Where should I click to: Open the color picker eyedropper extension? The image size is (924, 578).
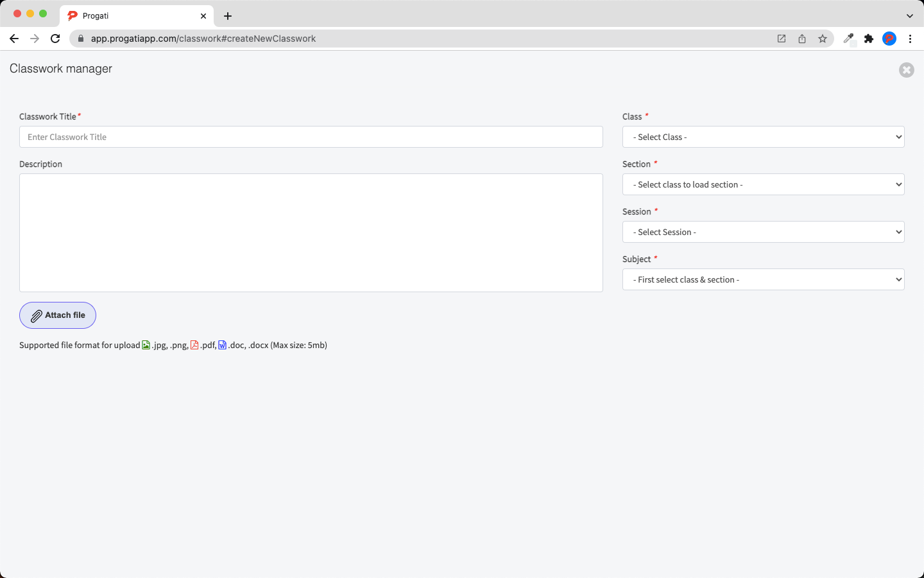848,39
